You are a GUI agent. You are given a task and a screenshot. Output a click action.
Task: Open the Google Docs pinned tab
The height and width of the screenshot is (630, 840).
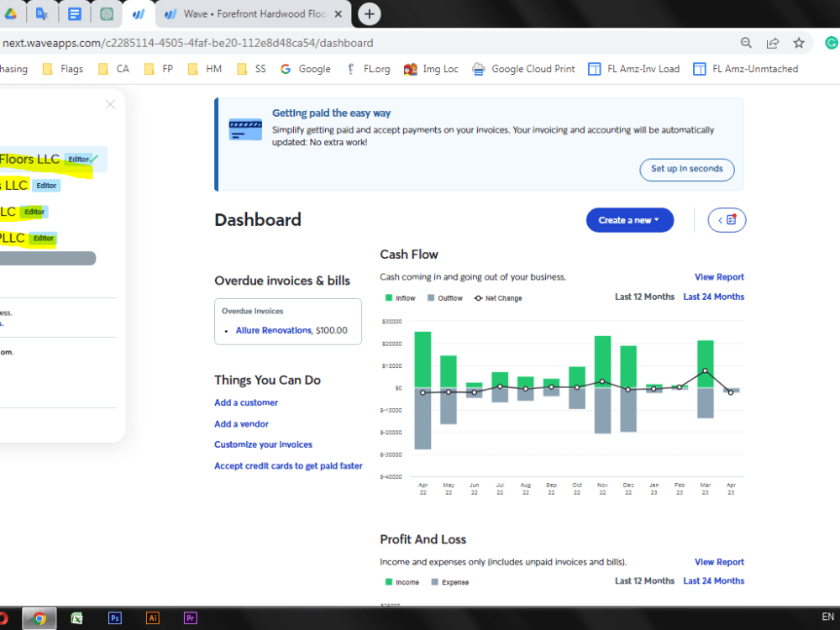(x=75, y=14)
